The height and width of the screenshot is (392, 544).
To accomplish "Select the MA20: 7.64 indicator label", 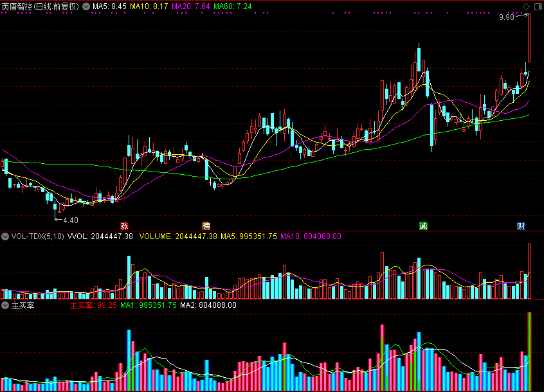I will coord(191,6).
